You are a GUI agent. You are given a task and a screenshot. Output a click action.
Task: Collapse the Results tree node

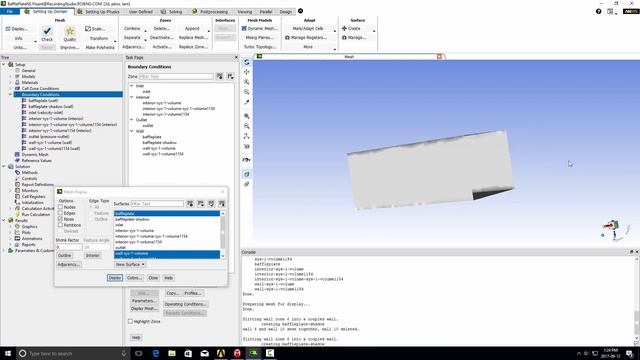(x=4, y=220)
